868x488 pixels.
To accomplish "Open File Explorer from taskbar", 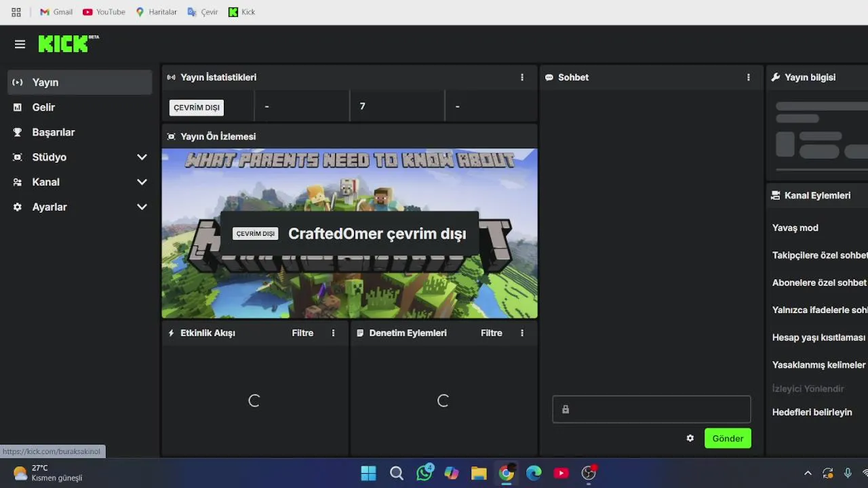I will click(x=479, y=473).
